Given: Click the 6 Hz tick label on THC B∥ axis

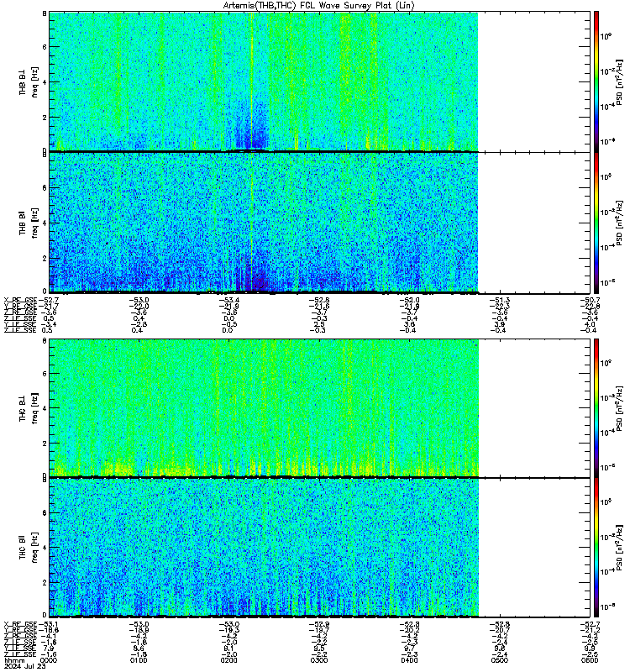Looking at the screenshot, I should [x=45, y=512].
